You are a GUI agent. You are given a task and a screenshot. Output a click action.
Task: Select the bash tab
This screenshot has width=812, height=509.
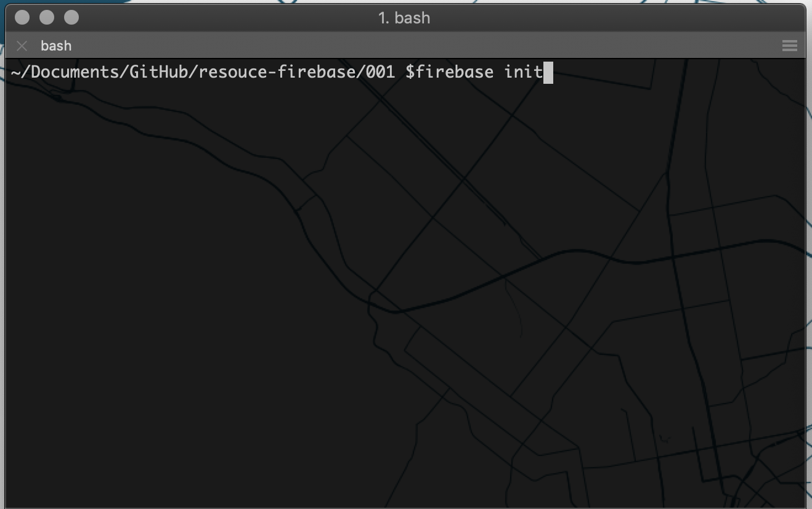(x=56, y=46)
